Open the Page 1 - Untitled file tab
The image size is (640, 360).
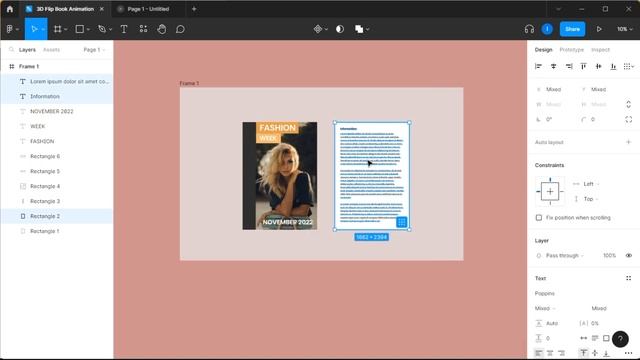tap(147, 9)
